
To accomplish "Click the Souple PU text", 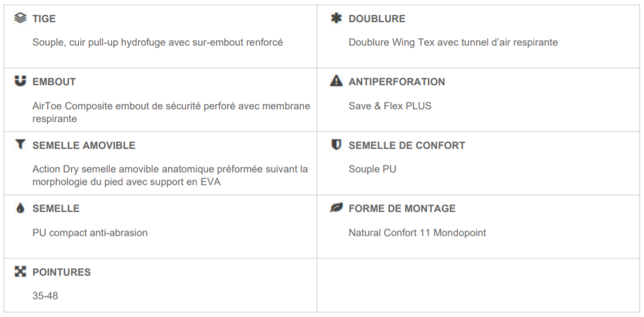I will (x=372, y=170).
